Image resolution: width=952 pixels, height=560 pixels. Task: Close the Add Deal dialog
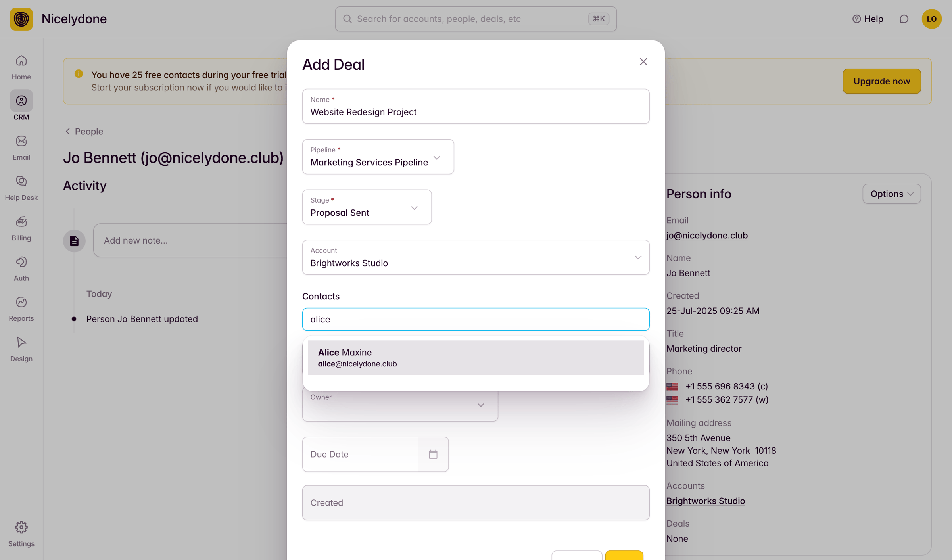[643, 62]
